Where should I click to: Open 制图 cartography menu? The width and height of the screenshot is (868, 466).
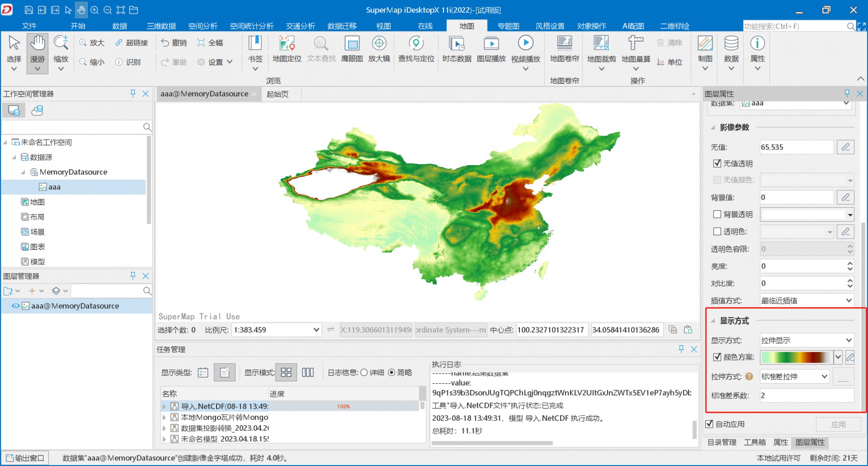pyautogui.click(x=705, y=53)
